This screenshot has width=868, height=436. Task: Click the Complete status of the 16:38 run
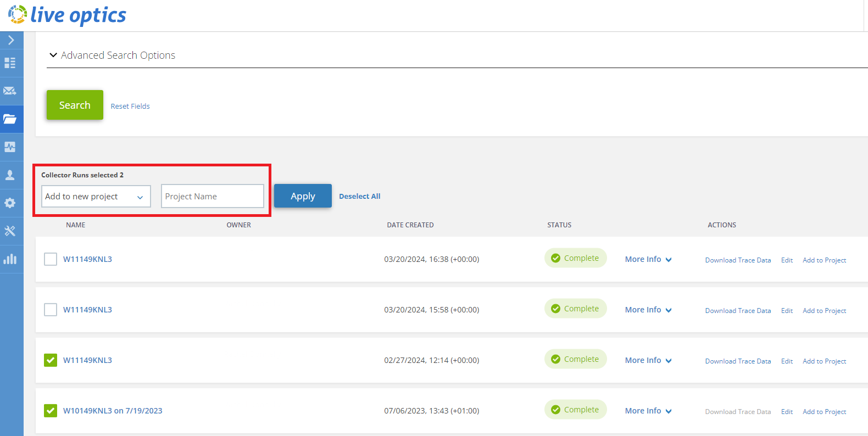click(x=576, y=258)
